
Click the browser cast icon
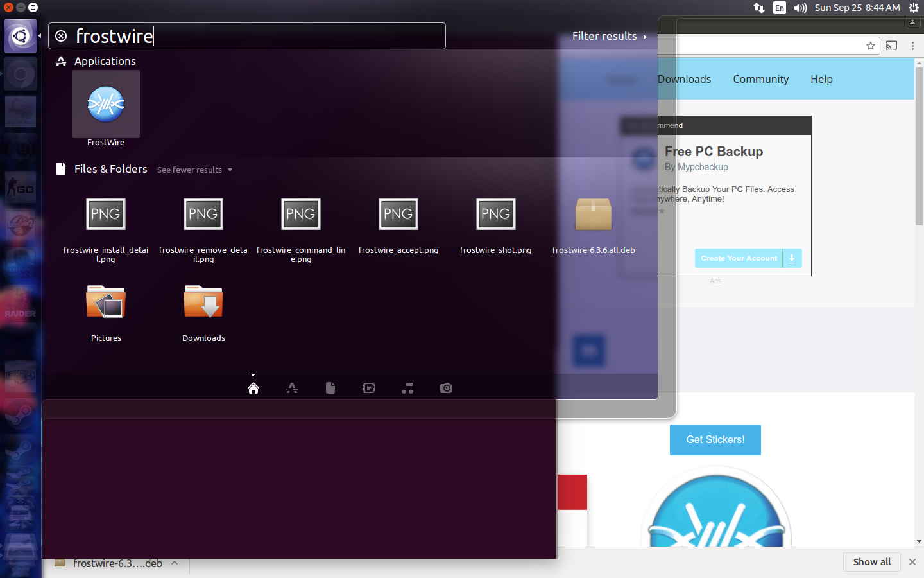891,46
